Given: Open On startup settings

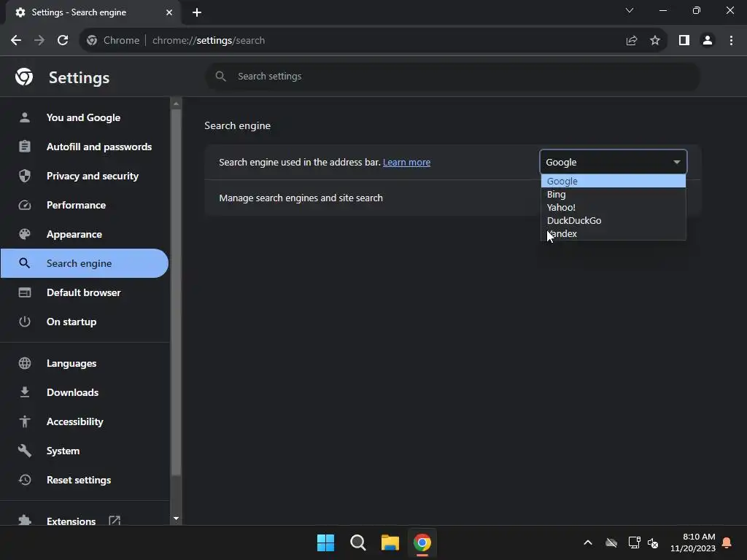Looking at the screenshot, I should coord(85,322).
